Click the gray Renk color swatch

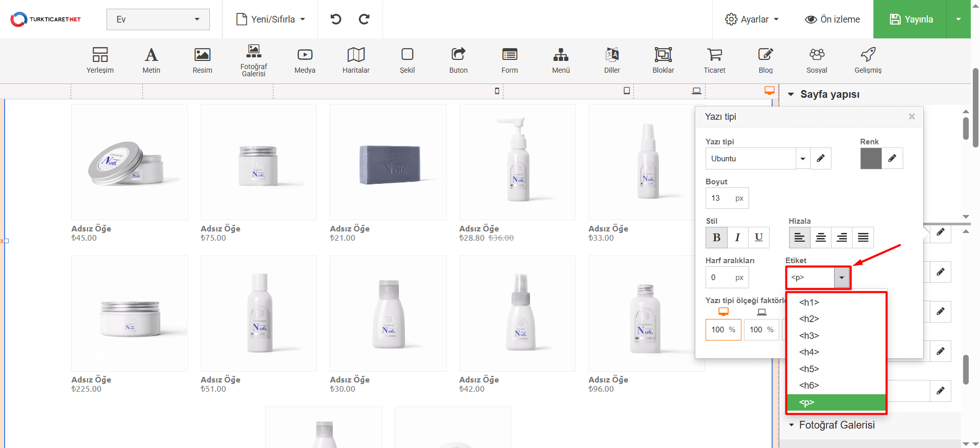(870, 159)
